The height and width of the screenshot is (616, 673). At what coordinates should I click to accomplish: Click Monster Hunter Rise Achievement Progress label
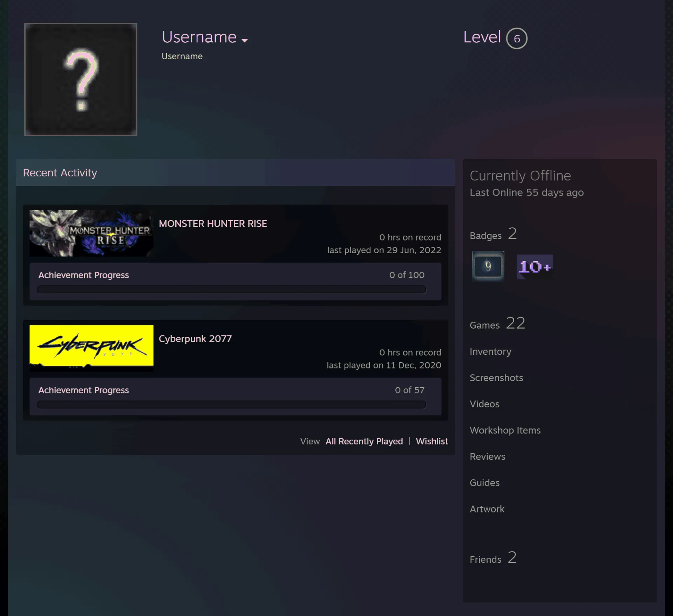(83, 275)
